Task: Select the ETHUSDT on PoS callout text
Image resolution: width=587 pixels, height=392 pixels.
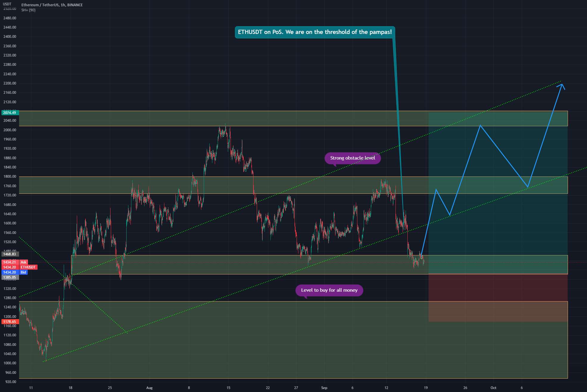Action: [x=315, y=32]
